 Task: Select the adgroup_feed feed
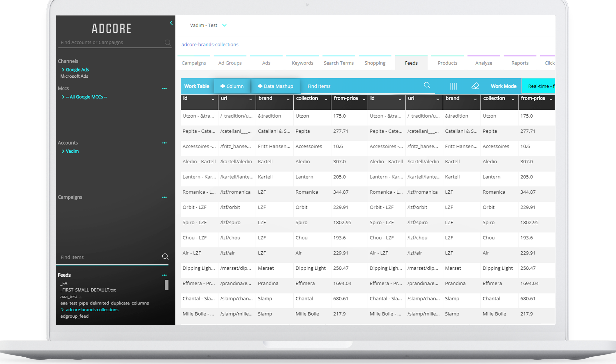coord(74,316)
